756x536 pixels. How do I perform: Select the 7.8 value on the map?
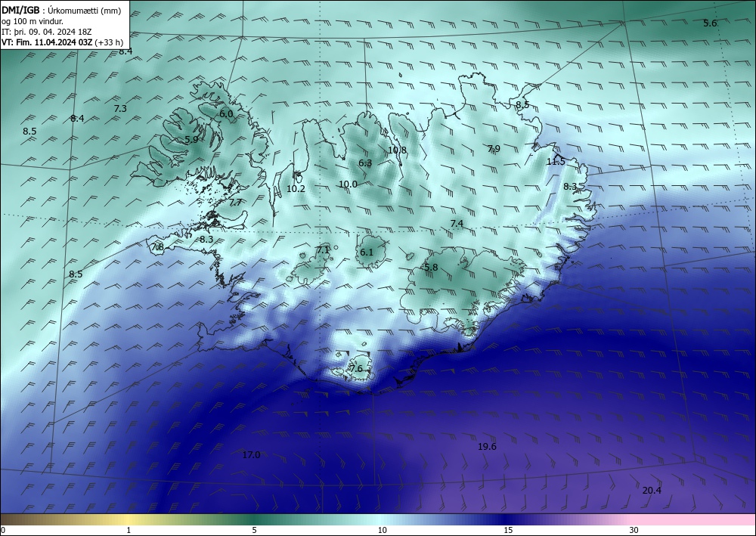158,247
